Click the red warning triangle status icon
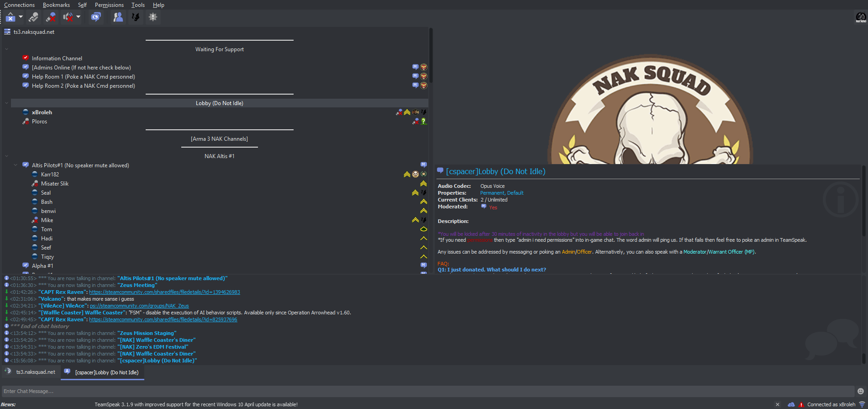Image resolution: width=868 pixels, height=409 pixels. click(801, 404)
